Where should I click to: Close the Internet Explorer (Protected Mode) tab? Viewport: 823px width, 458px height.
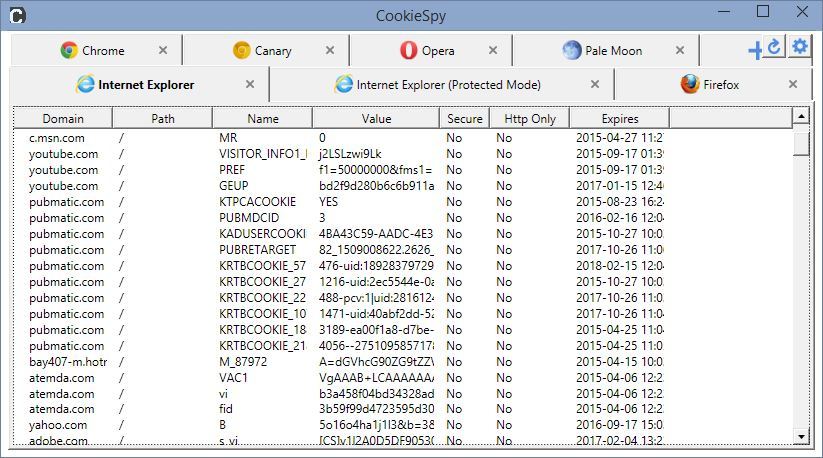pyautogui.click(x=595, y=84)
